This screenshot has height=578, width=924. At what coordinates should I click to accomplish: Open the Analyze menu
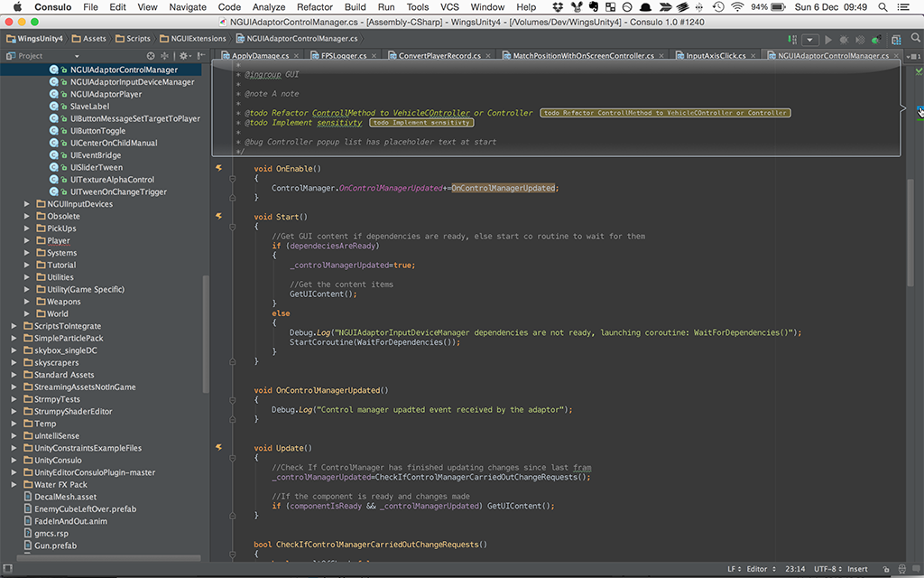tap(269, 7)
